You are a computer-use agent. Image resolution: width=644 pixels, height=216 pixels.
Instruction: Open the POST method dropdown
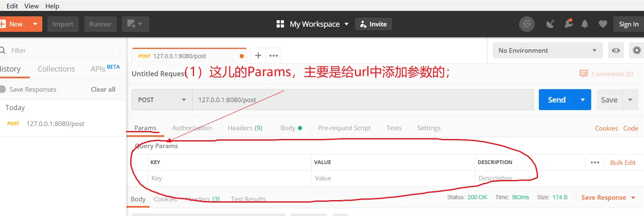(x=162, y=100)
